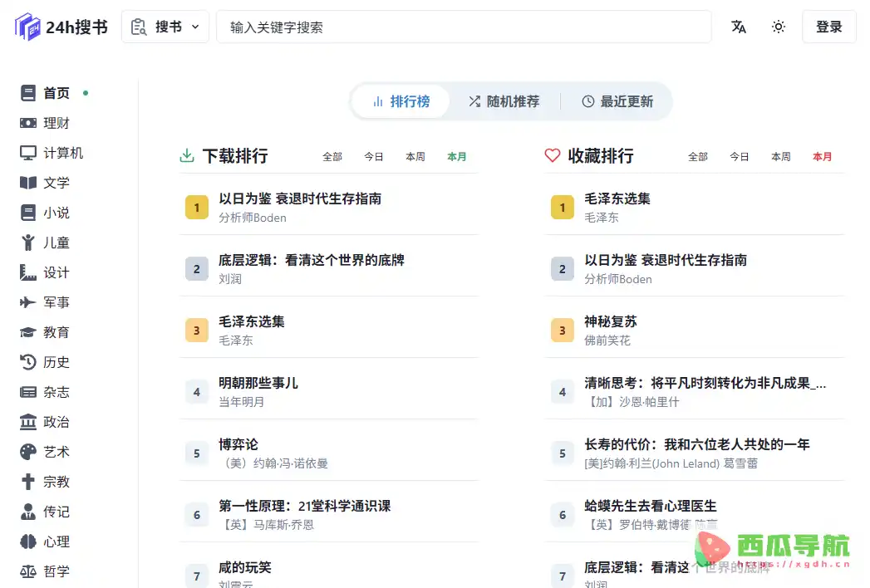870x588 pixels.
Task: Open the 理财 money icon category
Action: click(27, 123)
